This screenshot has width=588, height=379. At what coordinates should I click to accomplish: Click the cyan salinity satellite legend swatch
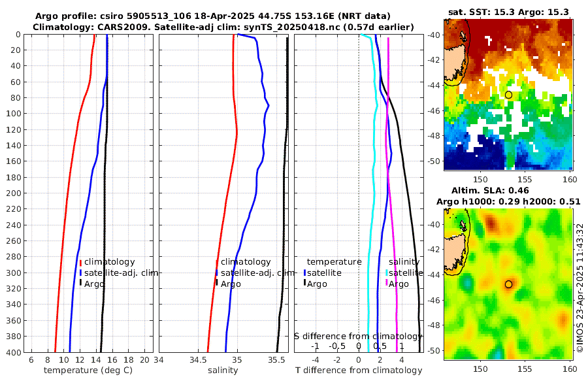[x=387, y=272]
